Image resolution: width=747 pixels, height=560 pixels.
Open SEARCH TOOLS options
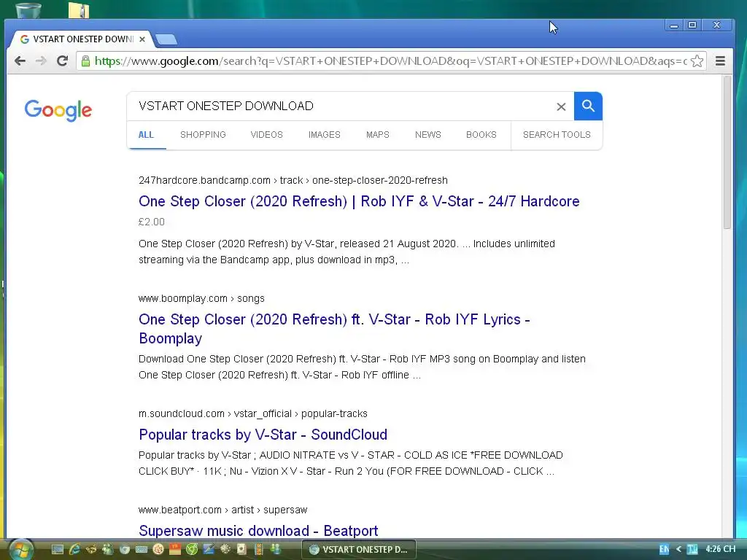tap(557, 135)
